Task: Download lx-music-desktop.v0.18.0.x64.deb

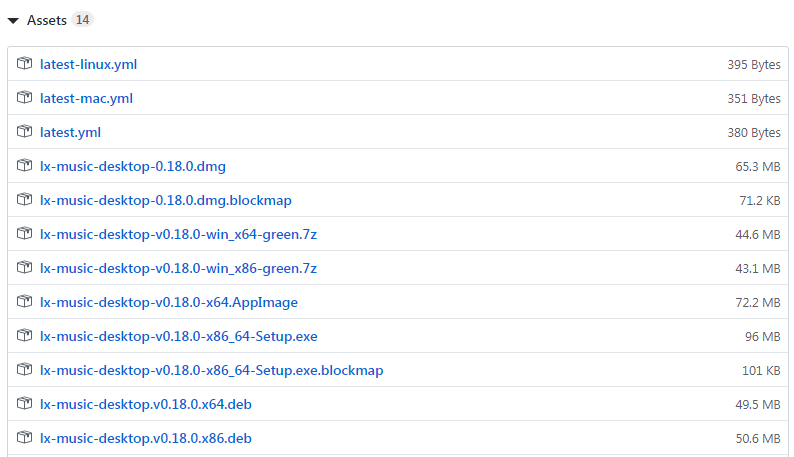Action: (x=146, y=404)
